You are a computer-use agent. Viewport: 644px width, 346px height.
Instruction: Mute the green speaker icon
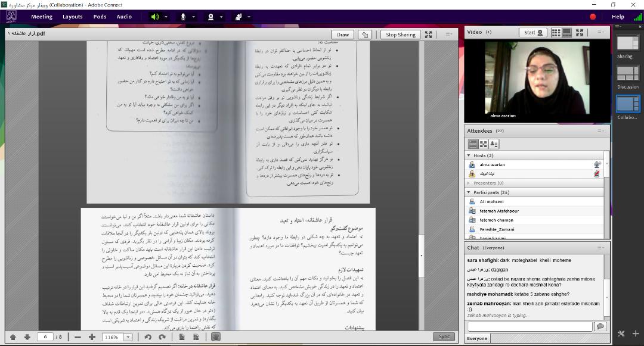pyautogui.click(x=155, y=17)
